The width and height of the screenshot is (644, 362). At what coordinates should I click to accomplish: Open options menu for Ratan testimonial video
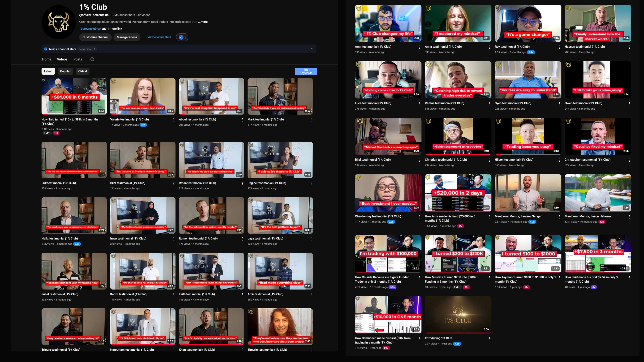(242, 183)
